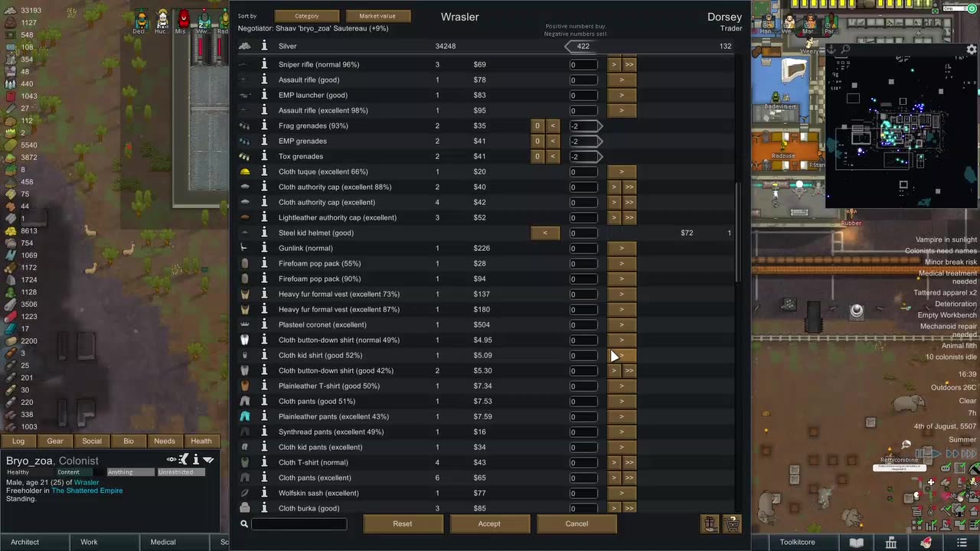Open the Unrestricted area dropdown

click(181, 472)
